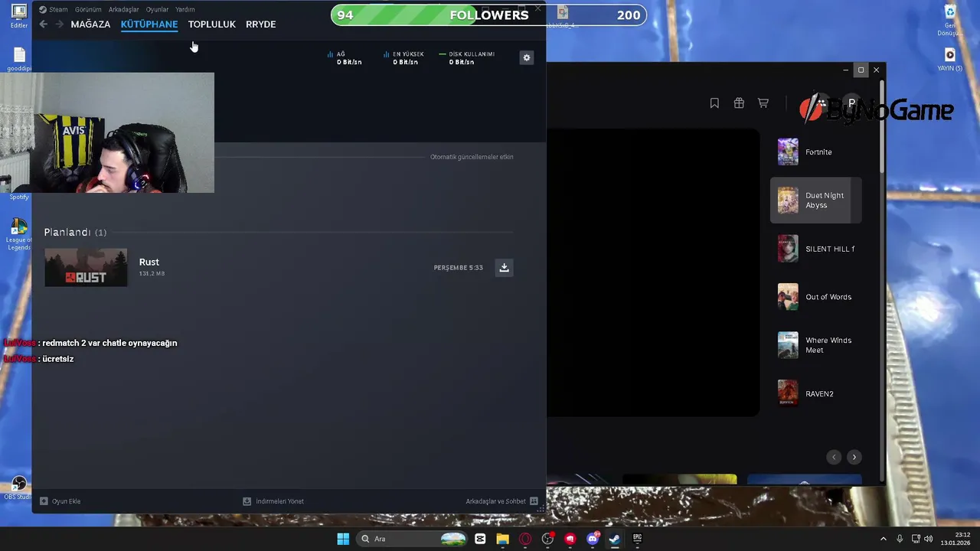Image resolution: width=980 pixels, height=551 pixels.
Task: Open Epic Games Launcher from the taskbar
Action: pyautogui.click(x=637, y=539)
